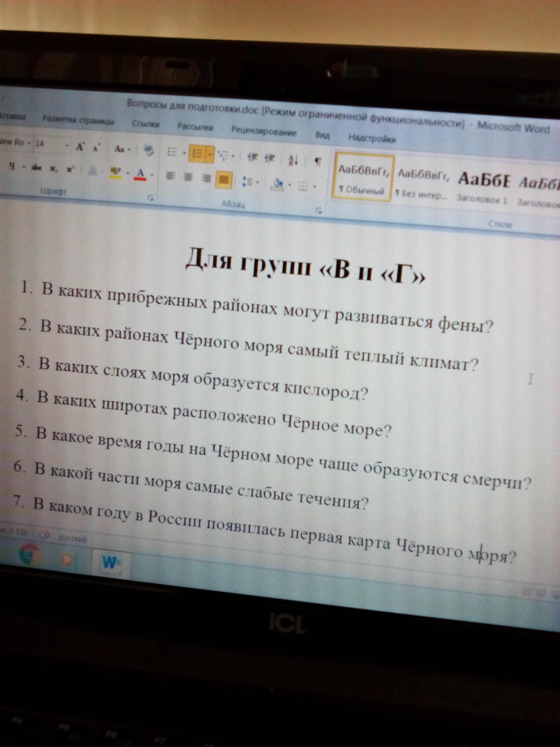Click the Decrease Indent icon
560x747 pixels.
(253, 157)
